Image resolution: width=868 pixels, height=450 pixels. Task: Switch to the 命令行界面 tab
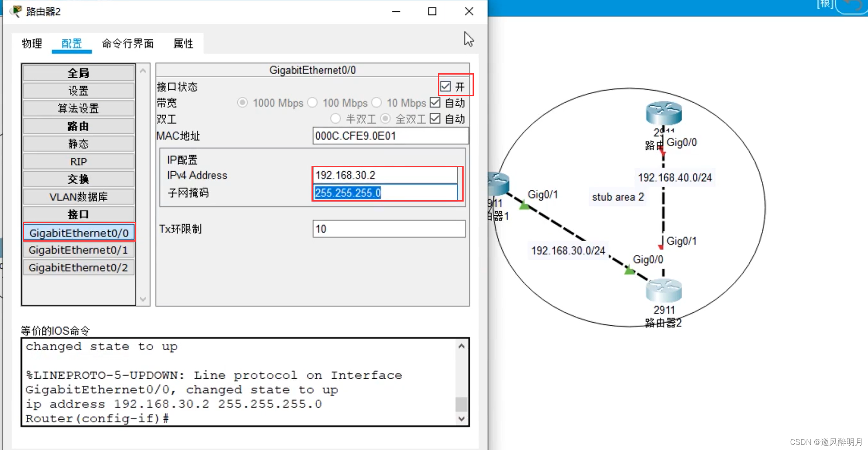[x=128, y=43]
